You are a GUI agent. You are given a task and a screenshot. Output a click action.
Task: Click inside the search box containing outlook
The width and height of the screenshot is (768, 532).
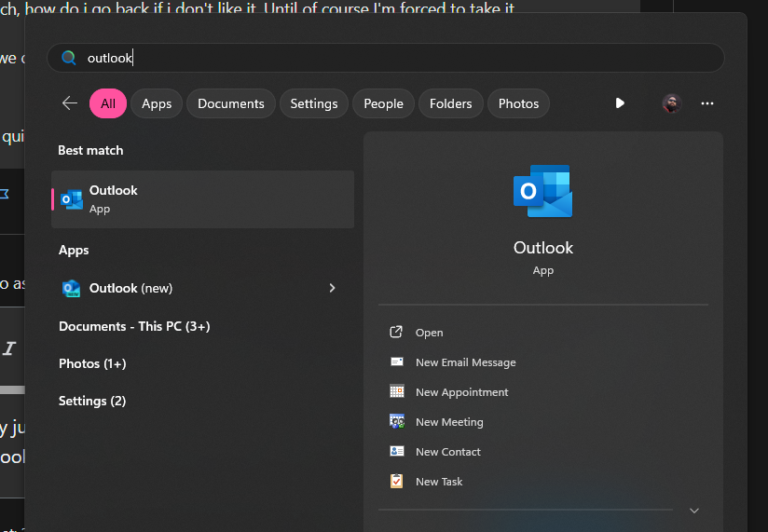pyautogui.click(x=386, y=58)
